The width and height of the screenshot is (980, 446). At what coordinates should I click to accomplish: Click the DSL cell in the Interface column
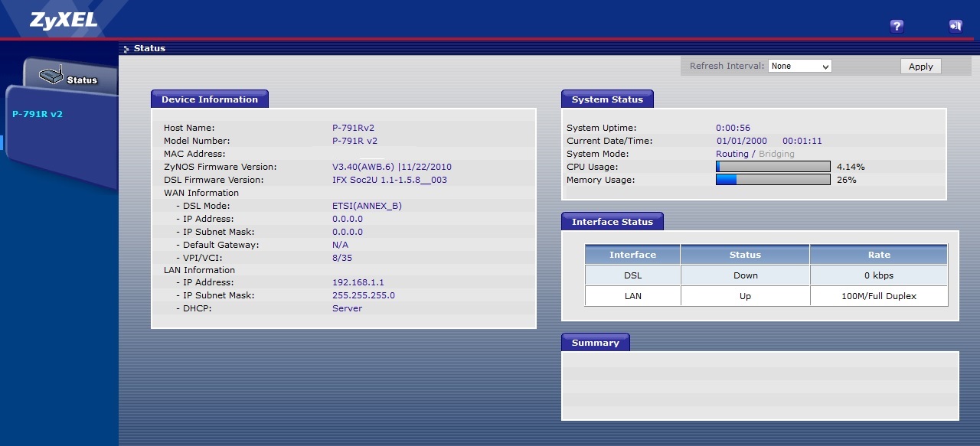pos(632,275)
